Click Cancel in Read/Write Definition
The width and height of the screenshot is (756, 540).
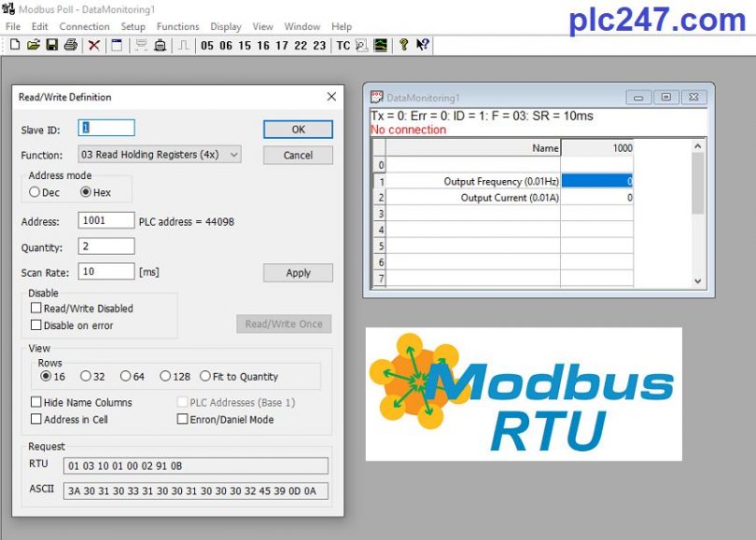click(298, 155)
